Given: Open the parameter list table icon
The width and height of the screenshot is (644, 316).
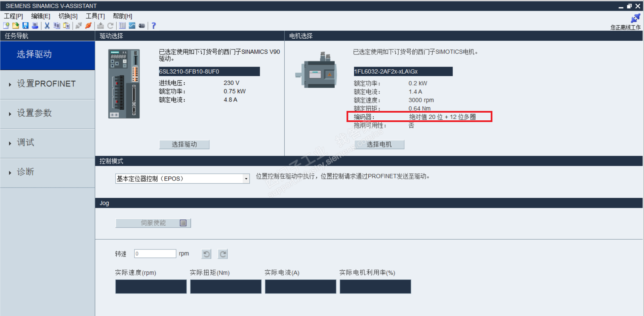Looking at the screenshot, I should click(x=122, y=26).
